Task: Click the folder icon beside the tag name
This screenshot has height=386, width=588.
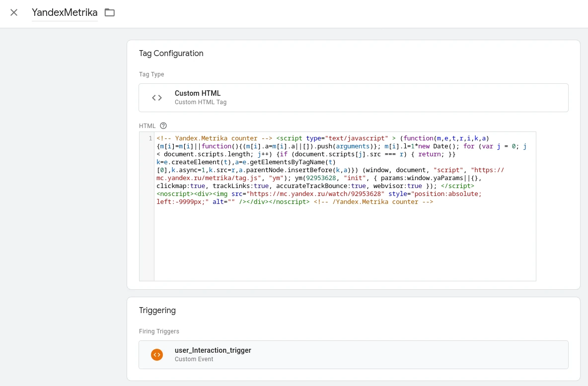Action: click(x=110, y=13)
